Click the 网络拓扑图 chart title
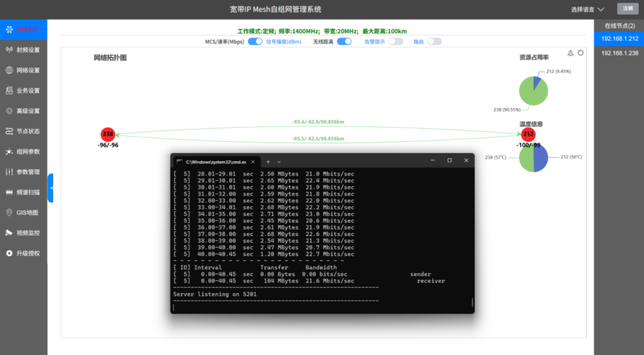This screenshot has height=355, width=644. tap(110, 58)
